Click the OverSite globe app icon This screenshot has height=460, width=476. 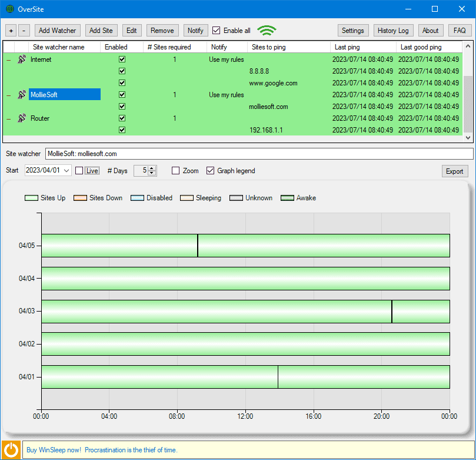(10, 9)
